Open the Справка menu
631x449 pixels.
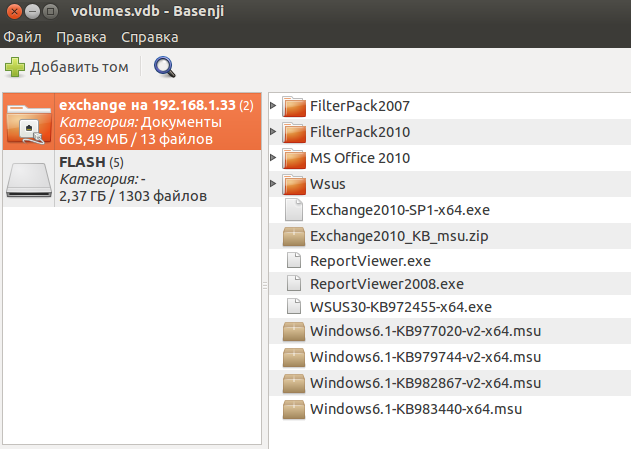pos(150,37)
